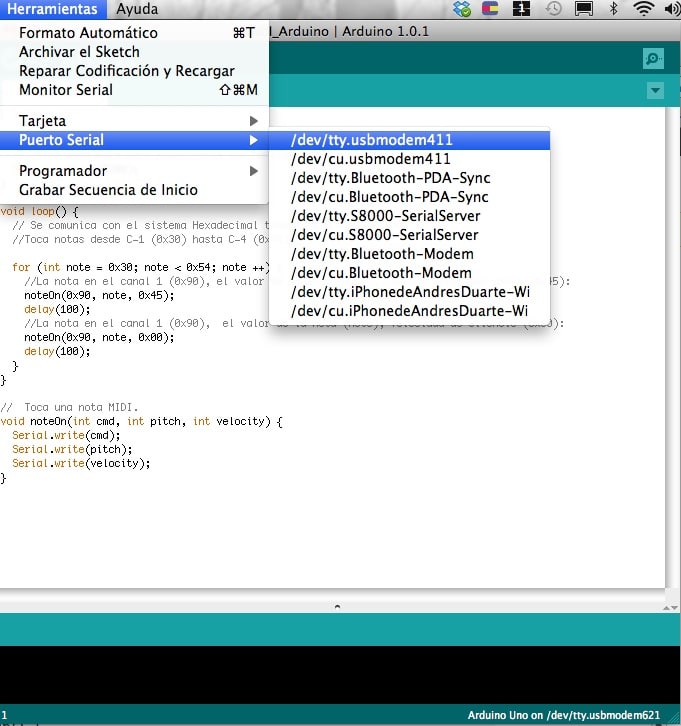
Task: Click the display mirroring menu bar icon
Action: point(584,9)
